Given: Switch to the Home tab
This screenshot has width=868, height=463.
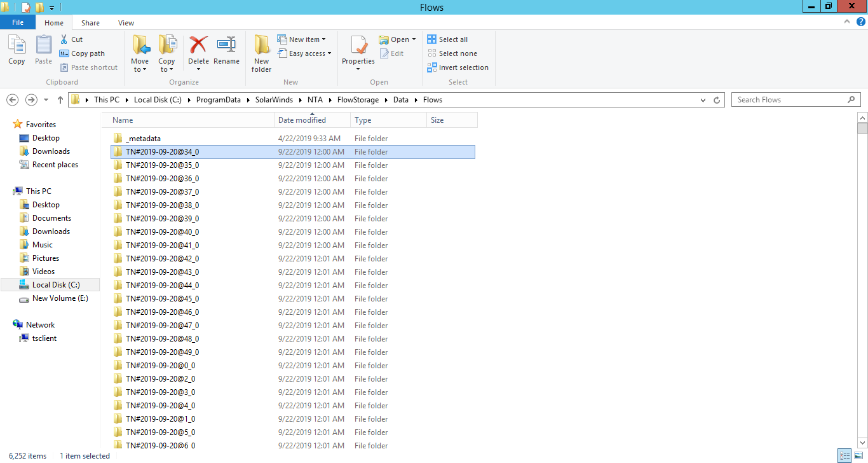Looking at the screenshot, I should pyautogui.click(x=54, y=23).
